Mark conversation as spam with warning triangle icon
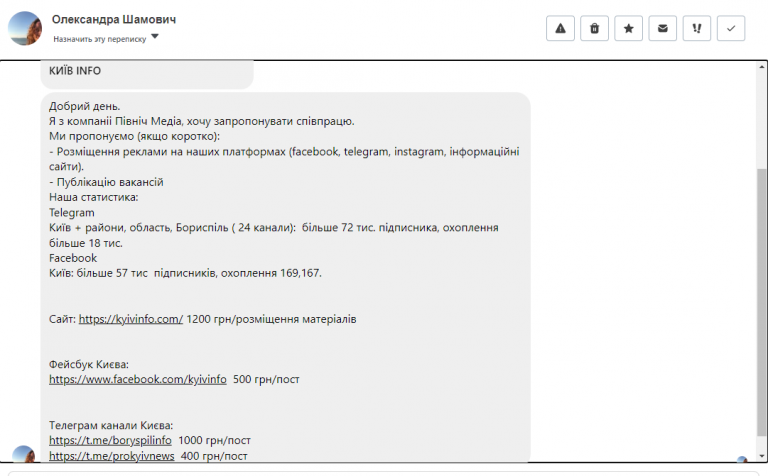 coord(560,28)
